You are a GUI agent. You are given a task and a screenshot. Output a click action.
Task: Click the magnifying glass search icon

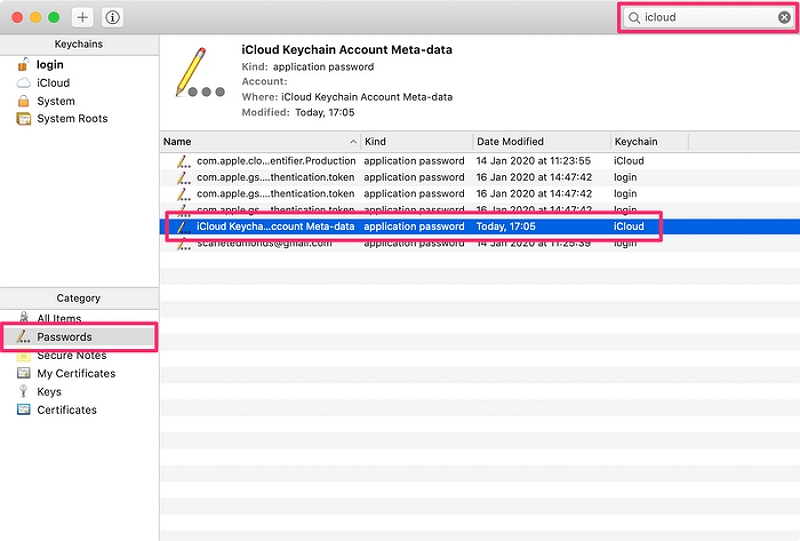tap(634, 18)
